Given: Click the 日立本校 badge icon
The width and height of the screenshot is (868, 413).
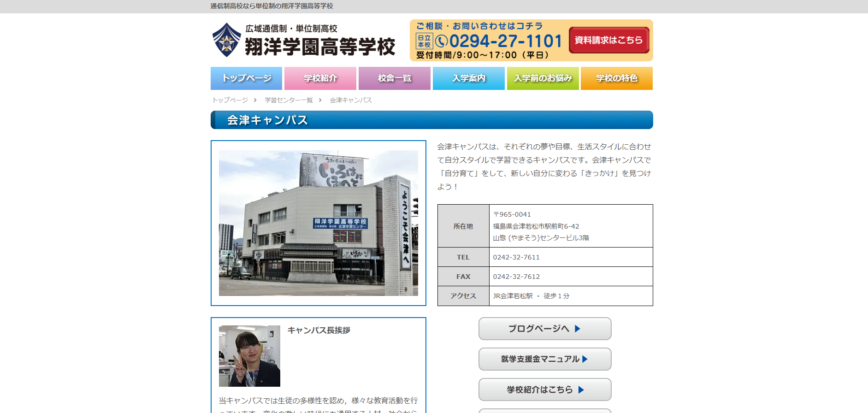Looking at the screenshot, I should [x=424, y=41].
